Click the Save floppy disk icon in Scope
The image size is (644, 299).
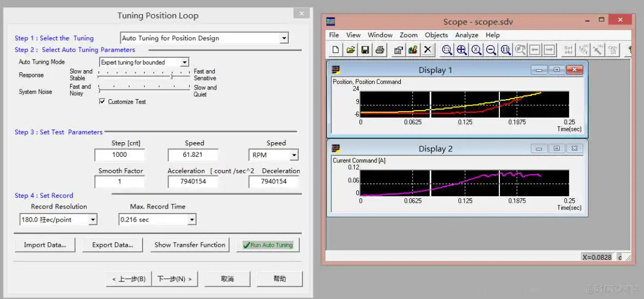365,50
